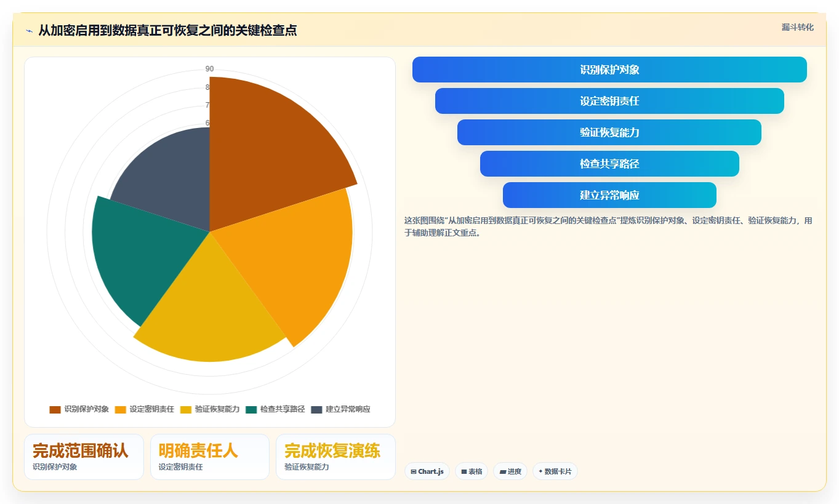Click 识别保护对象 subtitle under 完成范围确认

click(55, 467)
